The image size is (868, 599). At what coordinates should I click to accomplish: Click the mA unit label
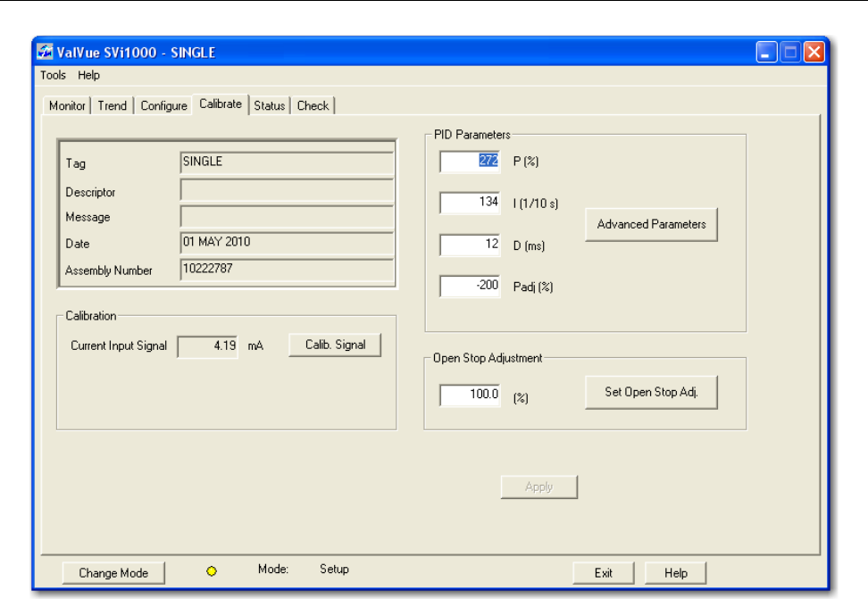[x=255, y=346]
